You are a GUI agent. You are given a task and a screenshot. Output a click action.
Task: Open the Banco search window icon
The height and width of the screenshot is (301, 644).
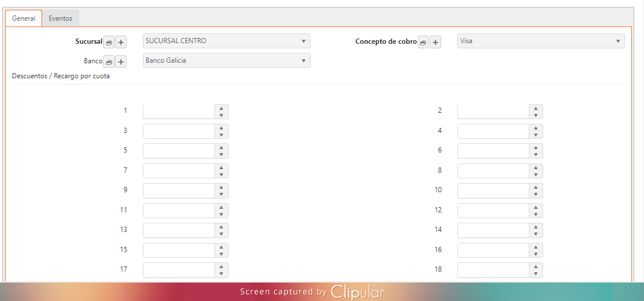(x=109, y=62)
